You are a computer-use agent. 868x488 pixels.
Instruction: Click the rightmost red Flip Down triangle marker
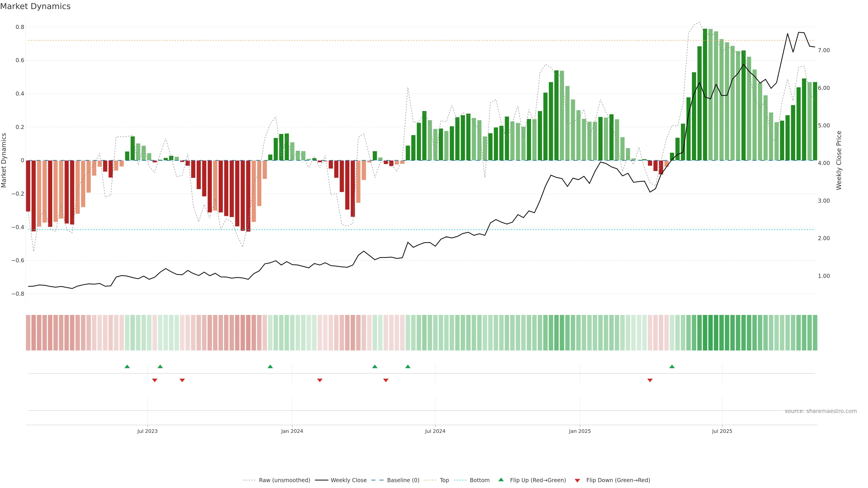650,380
